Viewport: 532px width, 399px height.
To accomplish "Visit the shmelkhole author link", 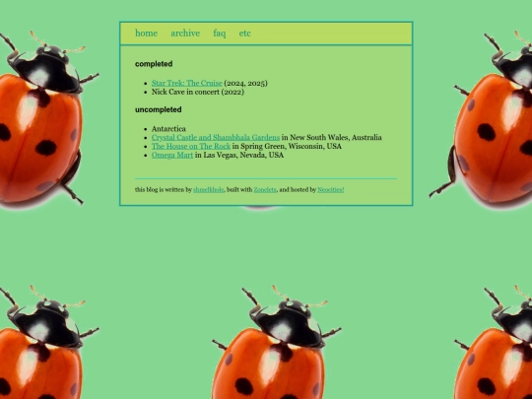I will point(208,190).
